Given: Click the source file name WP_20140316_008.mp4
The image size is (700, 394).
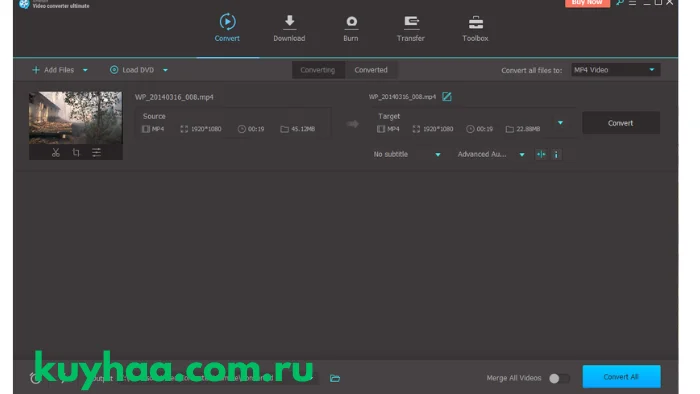Looking at the screenshot, I should tap(174, 97).
